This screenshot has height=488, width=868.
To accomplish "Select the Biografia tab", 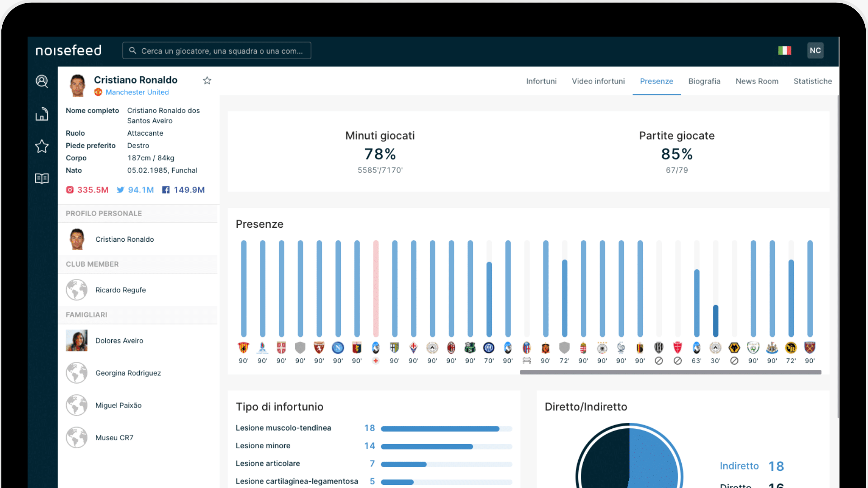I will (x=704, y=81).
